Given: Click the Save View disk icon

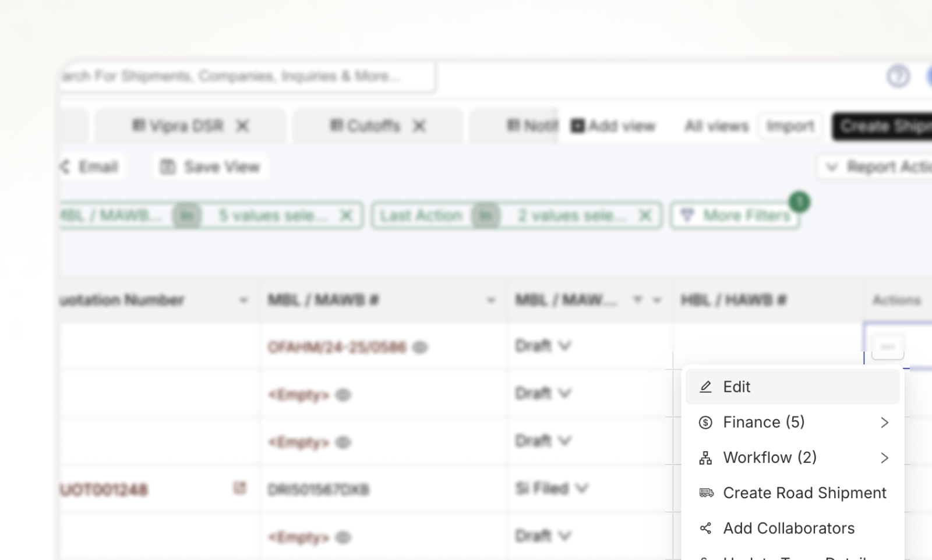Looking at the screenshot, I should point(168,167).
